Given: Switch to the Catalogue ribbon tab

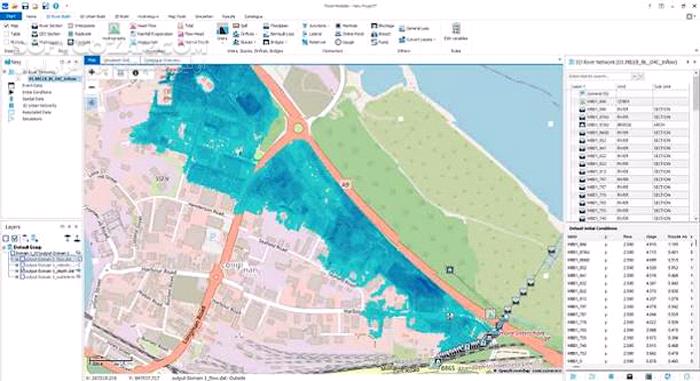Looking at the screenshot, I should [254, 17].
